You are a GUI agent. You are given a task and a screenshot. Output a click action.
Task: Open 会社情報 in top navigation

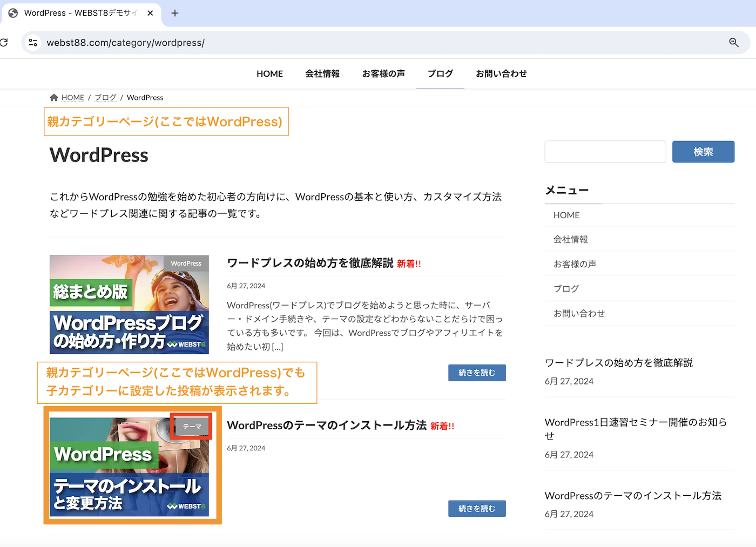tap(322, 73)
